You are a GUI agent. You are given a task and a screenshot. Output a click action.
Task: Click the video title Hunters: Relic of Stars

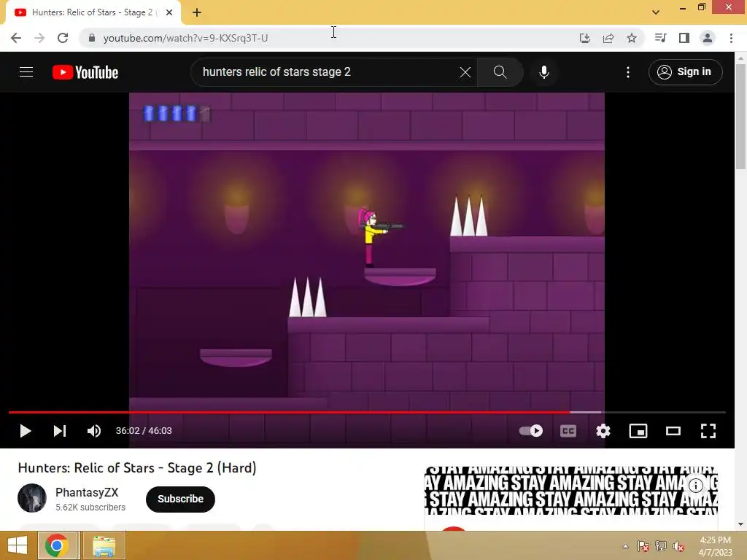tap(137, 468)
